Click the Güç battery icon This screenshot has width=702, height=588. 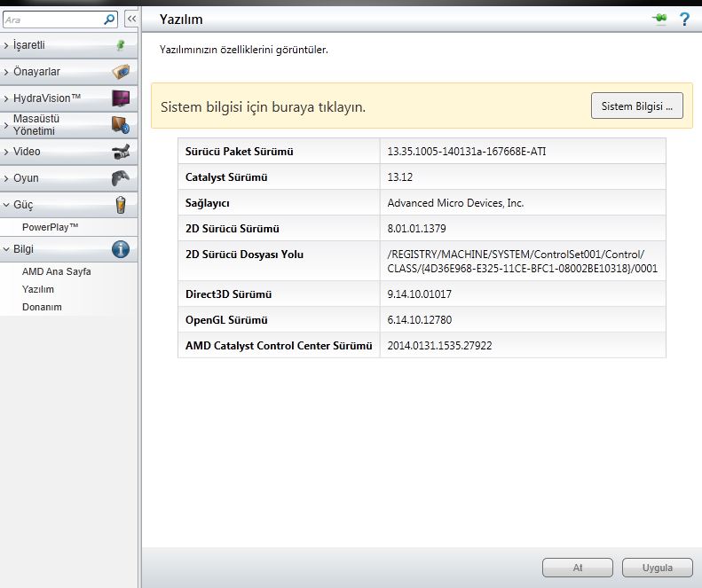click(x=121, y=205)
